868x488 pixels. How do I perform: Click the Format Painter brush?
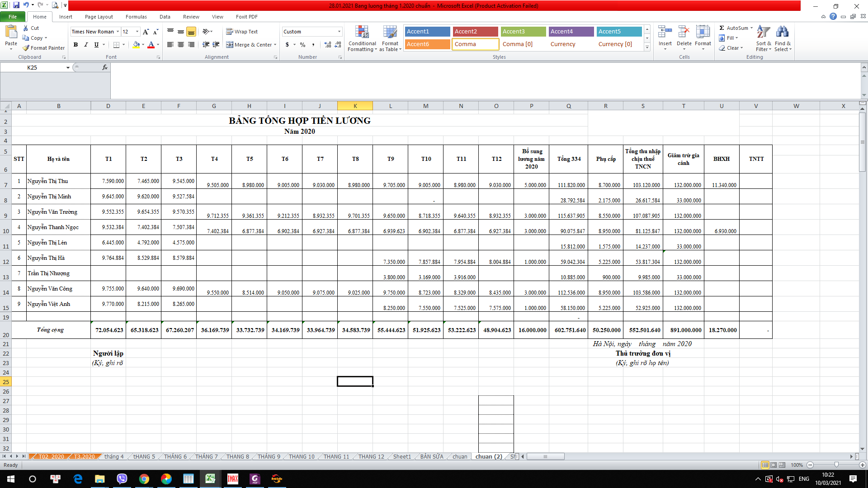pos(26,48)
